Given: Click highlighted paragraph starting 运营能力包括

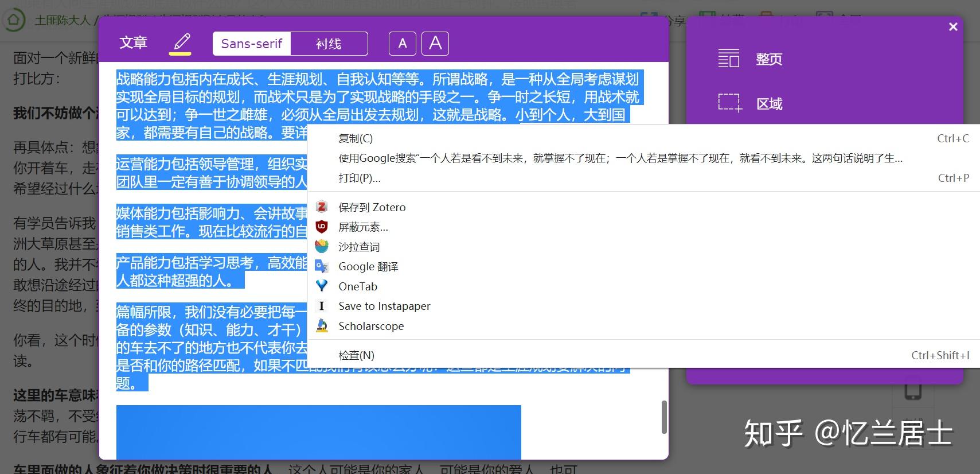Looking at the screenshot, I should [x=211, y=173].
